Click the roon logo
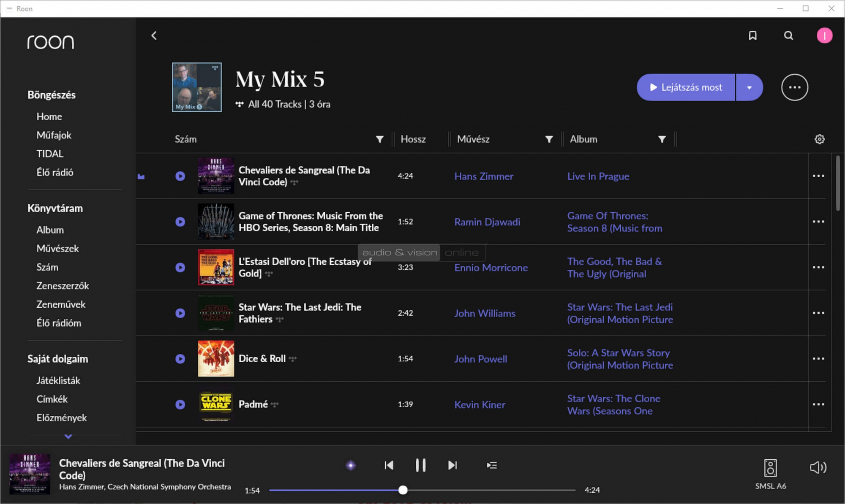 tap(51, 42)
